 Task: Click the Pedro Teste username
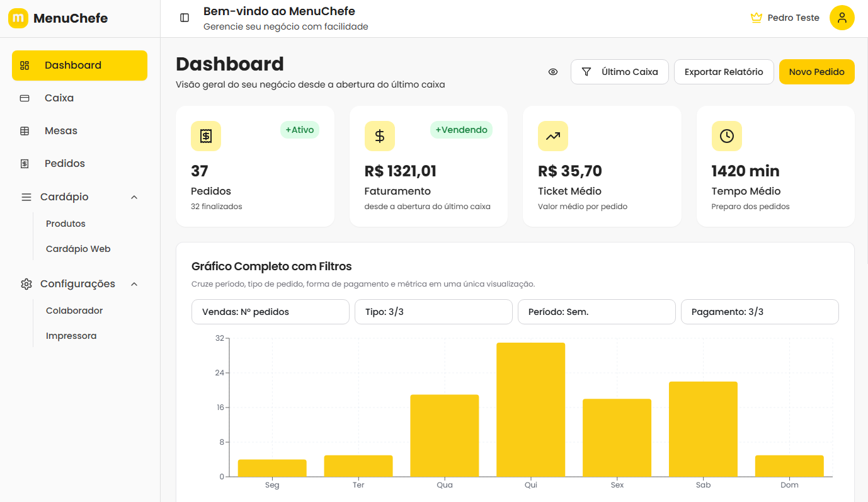coord(793,18)
